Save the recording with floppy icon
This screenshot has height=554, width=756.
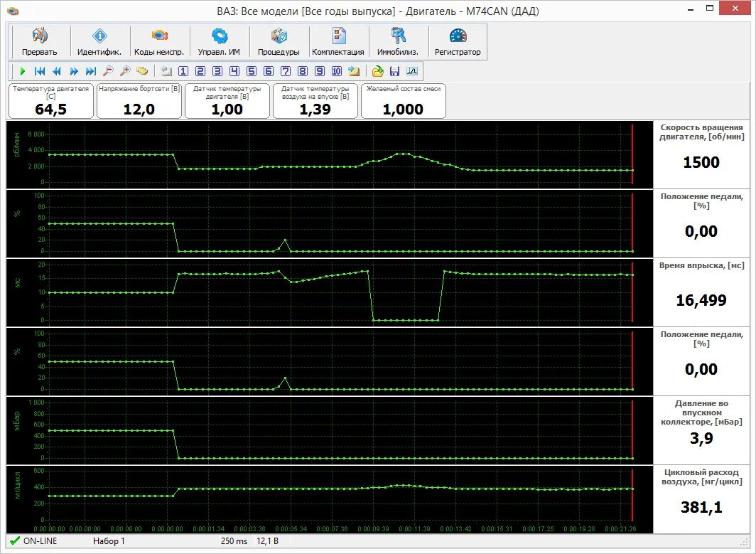(x=394, y=71)
